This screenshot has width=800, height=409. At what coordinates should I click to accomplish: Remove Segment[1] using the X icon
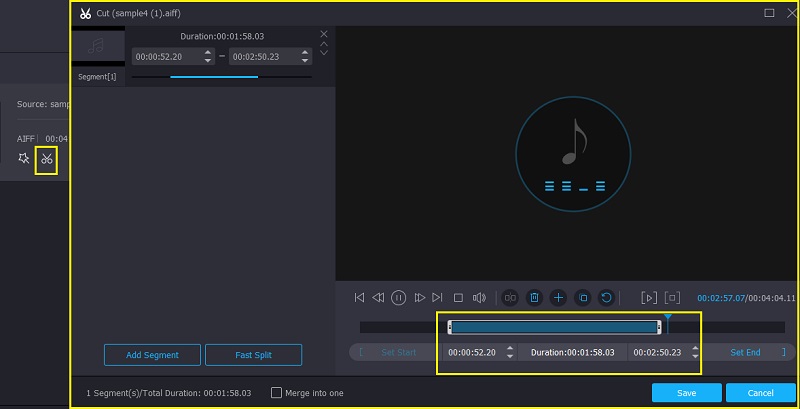pyautogui.click(x=323, y=34)
